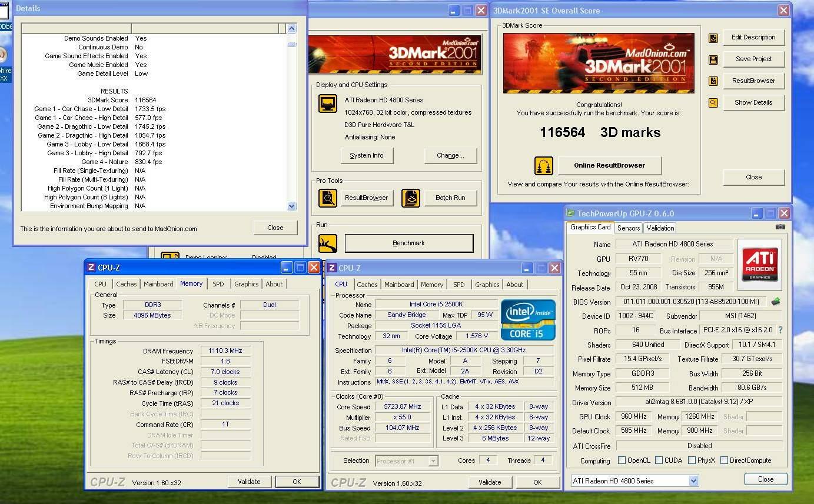The height and width of the screenshot is (504, 814).
Task: Click GPU-Z camera screenshot icon
Action: tap(780, 227)
